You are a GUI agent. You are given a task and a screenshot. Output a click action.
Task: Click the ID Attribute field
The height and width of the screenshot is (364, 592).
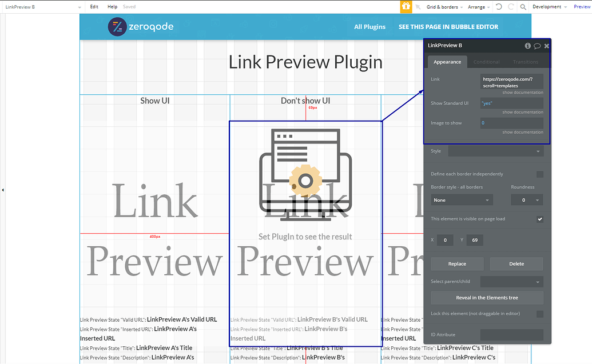coord(511,335)
